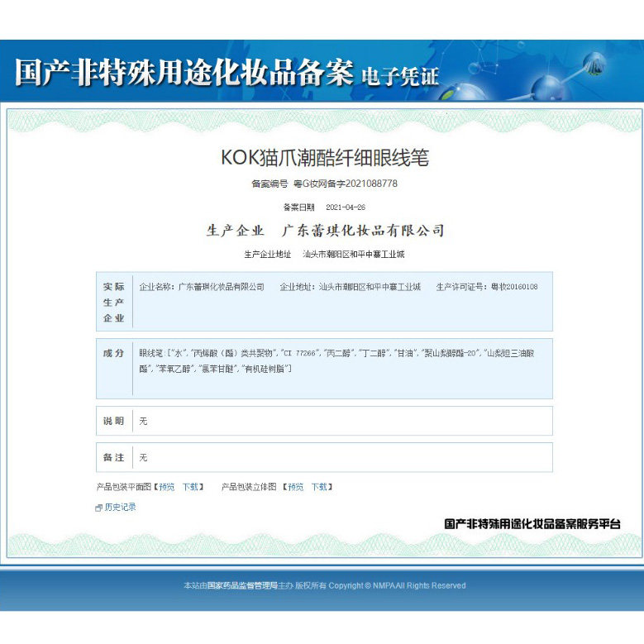Screen dimensions: 644x644
Task: Click the 电子凭证 banner text
Action: [400, 77]
